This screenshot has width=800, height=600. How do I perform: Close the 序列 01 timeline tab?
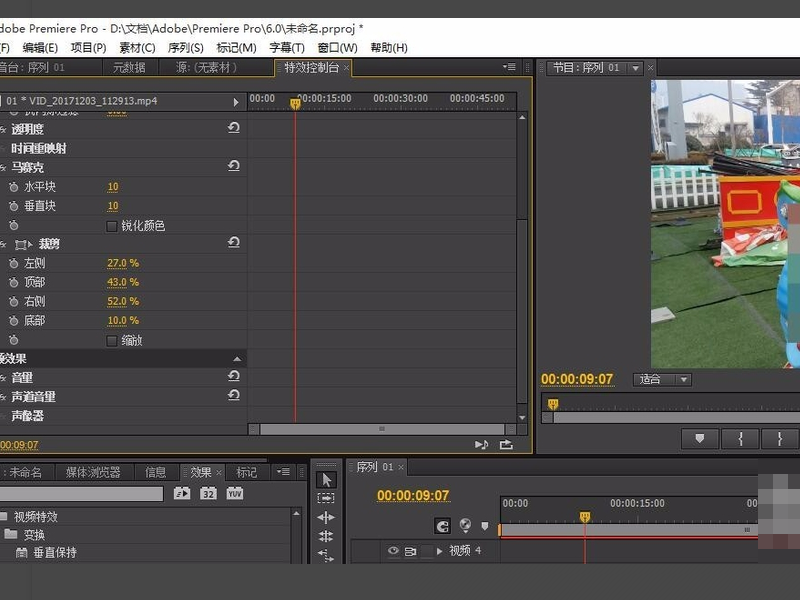tap(401, 467)
